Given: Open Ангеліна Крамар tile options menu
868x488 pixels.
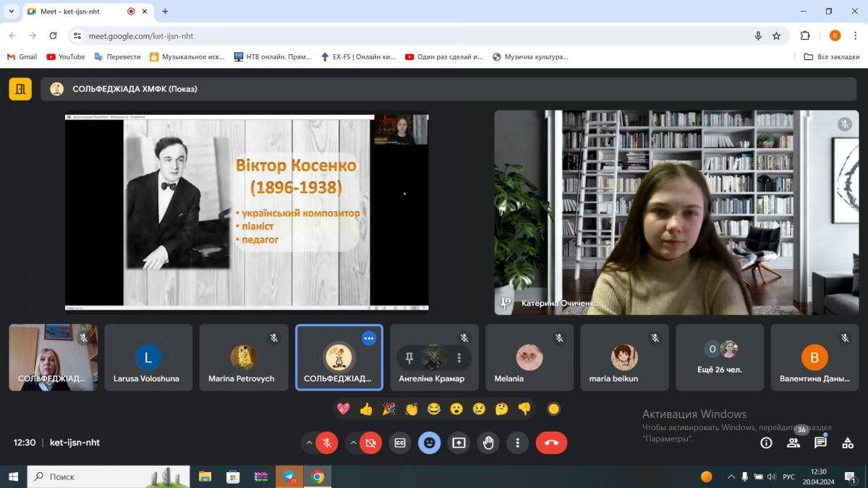Looking at the screenshot, I should click(459, 357).
